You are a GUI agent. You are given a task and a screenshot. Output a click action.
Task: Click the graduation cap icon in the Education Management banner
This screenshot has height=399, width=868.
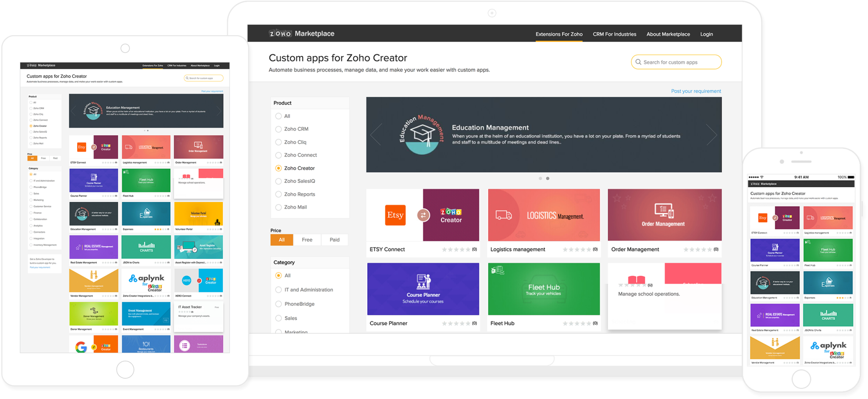422,133
